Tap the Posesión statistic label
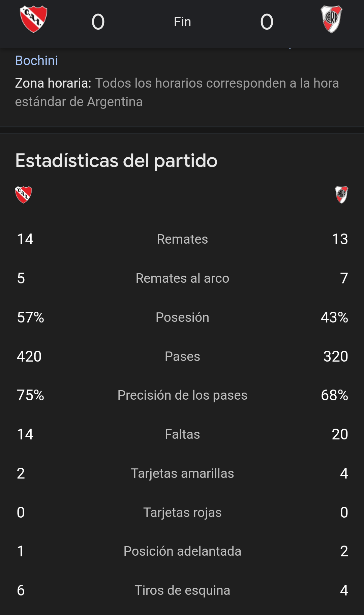The width and height of the screenshot is (364, 615). pos(182,317)
